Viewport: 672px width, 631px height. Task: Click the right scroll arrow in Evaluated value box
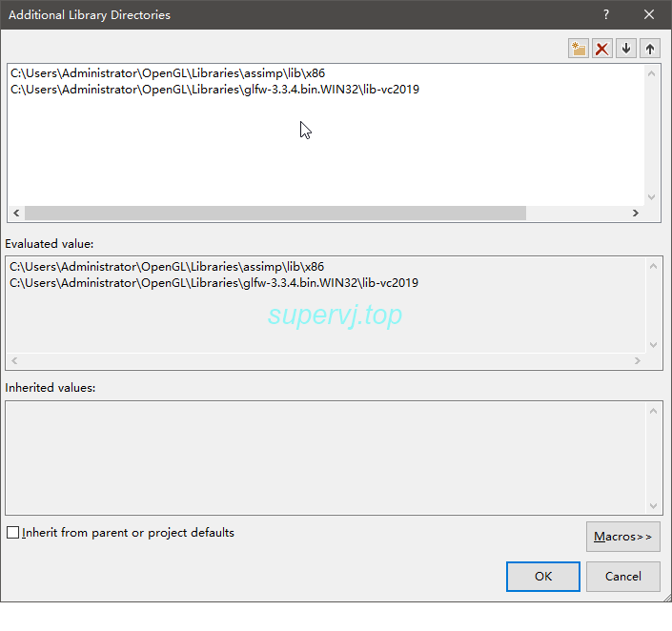pos(638,361)
